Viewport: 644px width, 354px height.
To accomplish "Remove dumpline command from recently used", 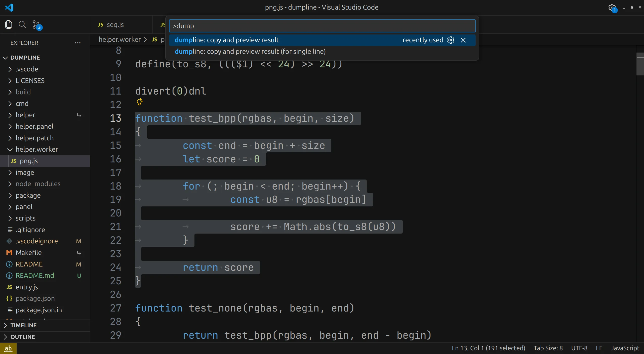I will coord(463,40).
